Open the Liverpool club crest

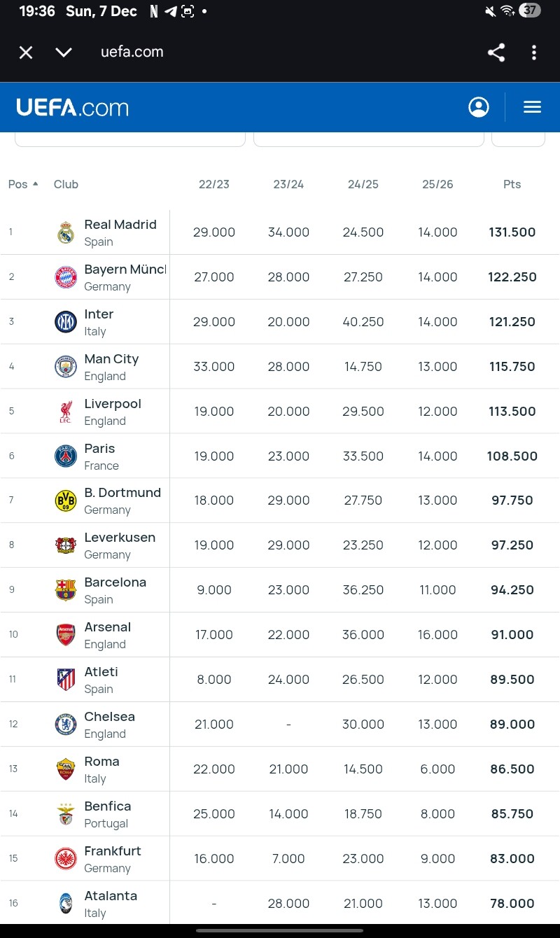tap(66, 412)
